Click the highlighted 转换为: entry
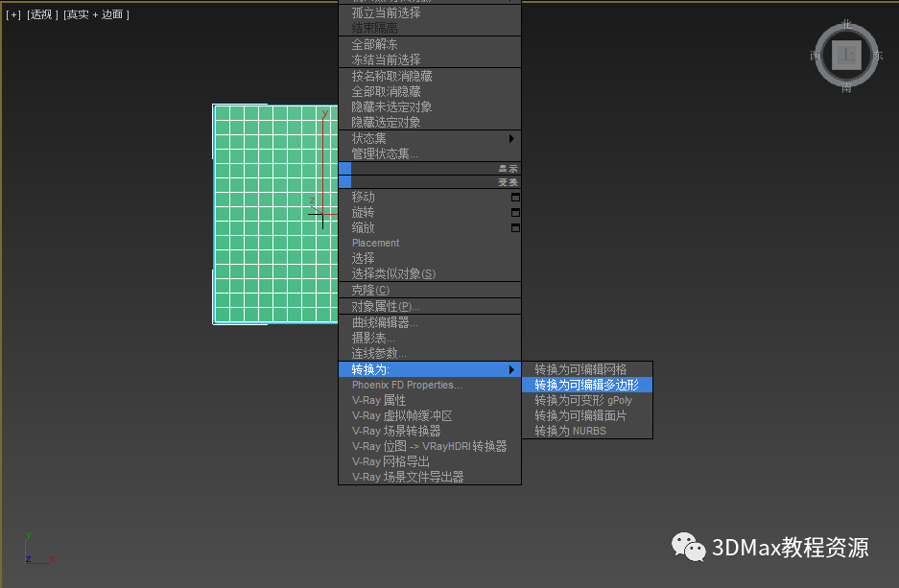899x588 pixels. pos(430,369)
